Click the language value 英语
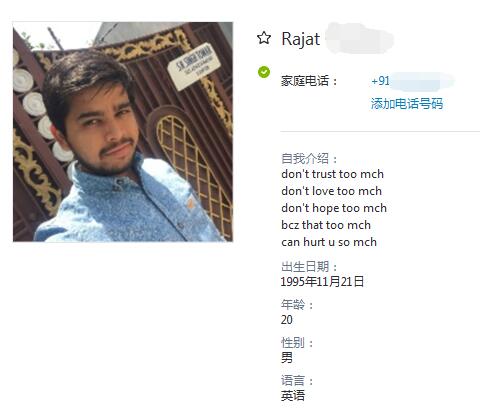 293,396
